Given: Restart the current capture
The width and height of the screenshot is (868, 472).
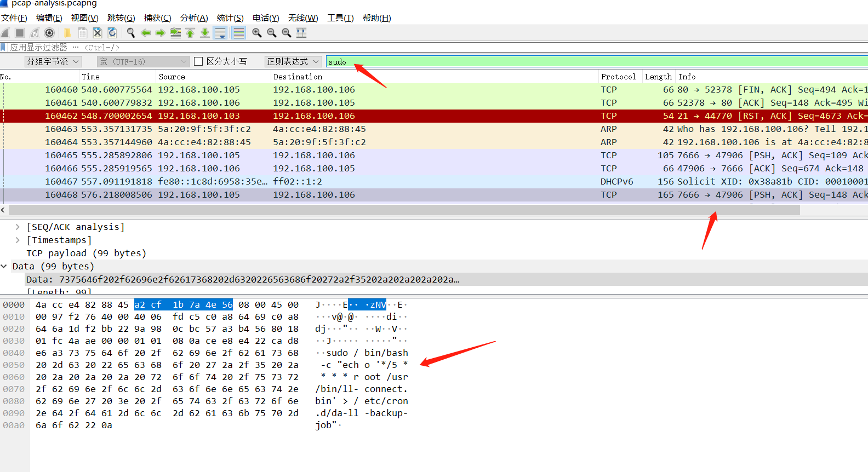Looking at the screenshot, I should coord(35,33).
